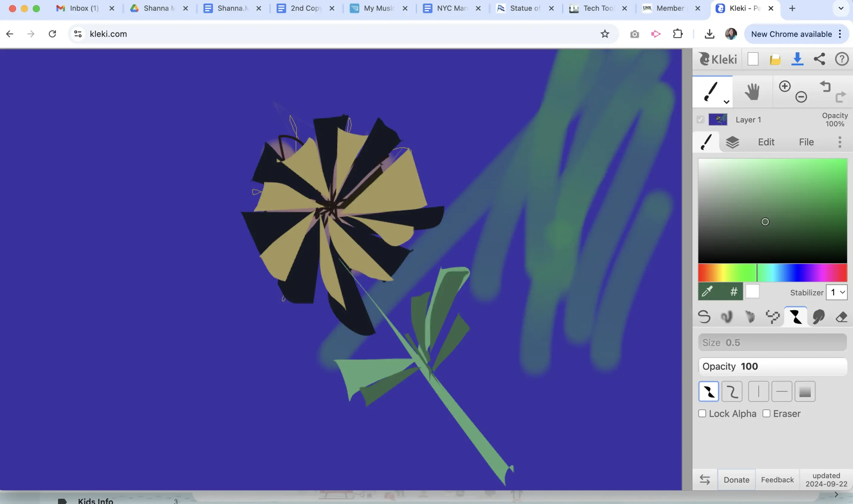853x504 pixels.
Task: Click the Layer 1 thumbnail
Action: [x=718, y=120]
